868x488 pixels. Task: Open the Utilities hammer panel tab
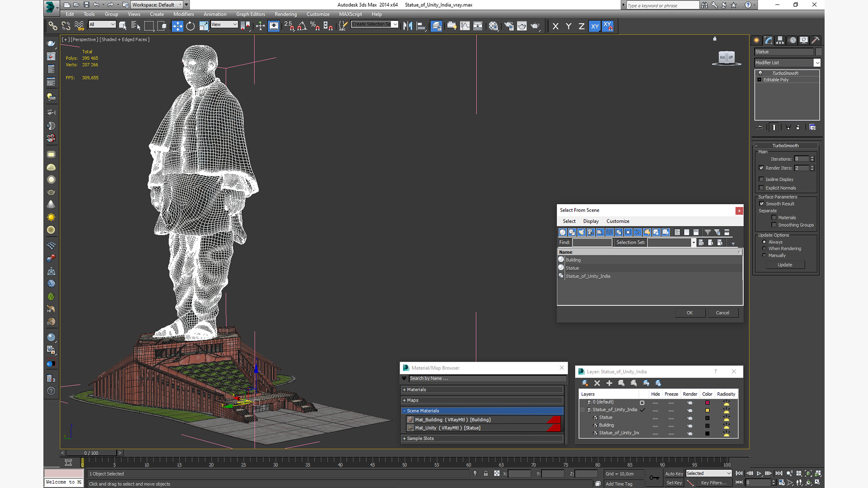815,40
